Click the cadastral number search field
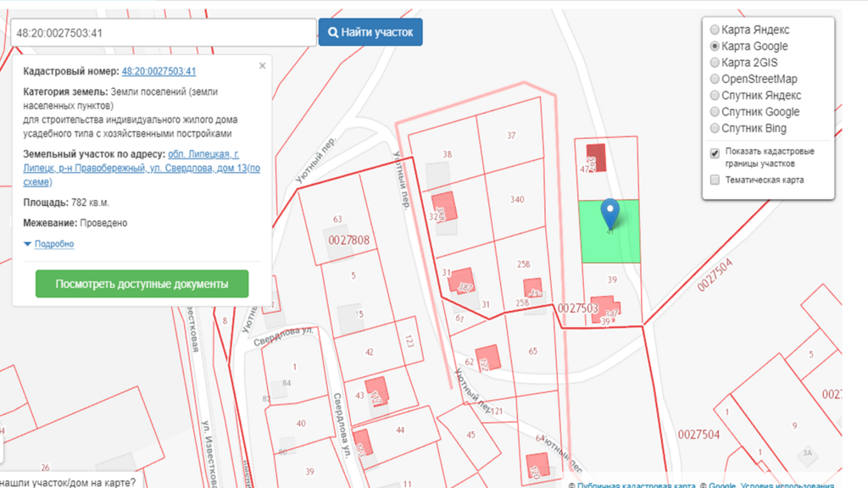 click(163, 32)
